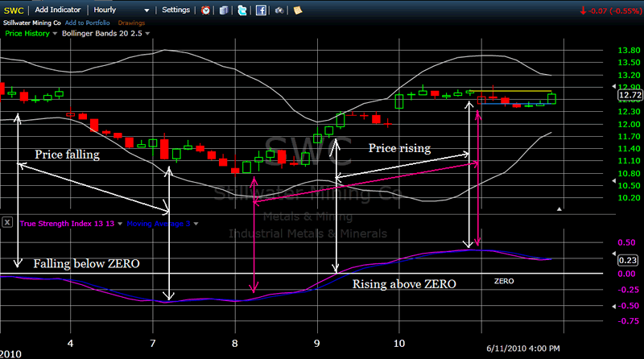Image resolution: width=644 pixels, height=359 pixels.
Task: Open the alarm clock alert icon
Action: [x=205, y=10]
